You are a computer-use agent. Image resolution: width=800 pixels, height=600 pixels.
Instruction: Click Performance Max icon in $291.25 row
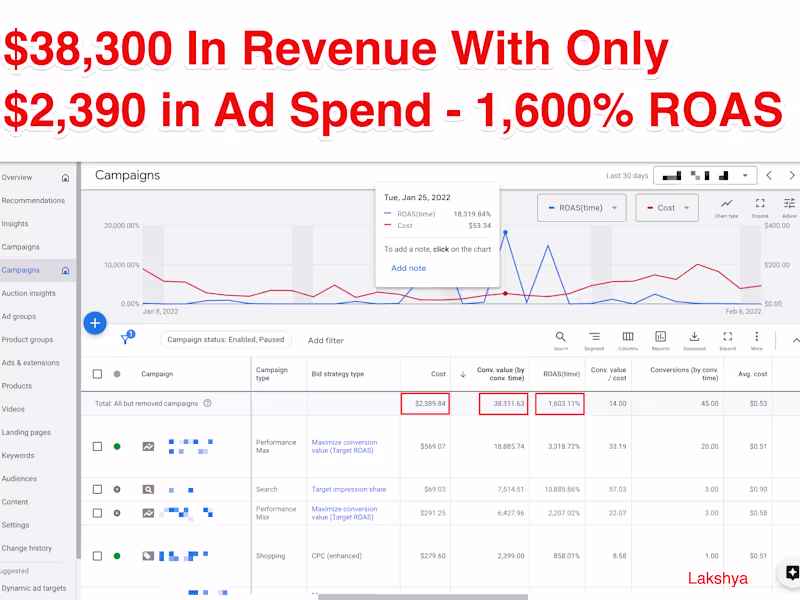coord(148,513)
